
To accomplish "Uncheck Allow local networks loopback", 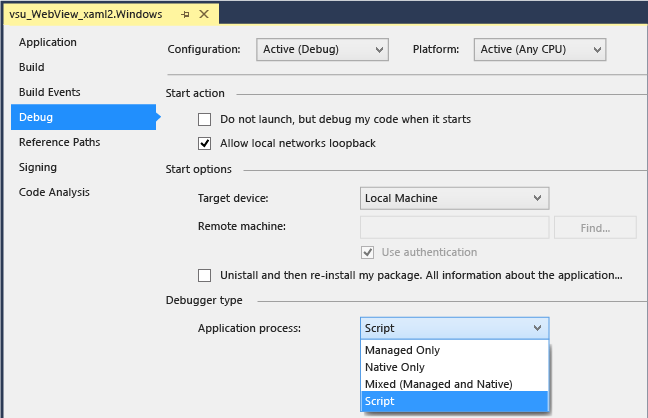I will (x=205, y=143).
